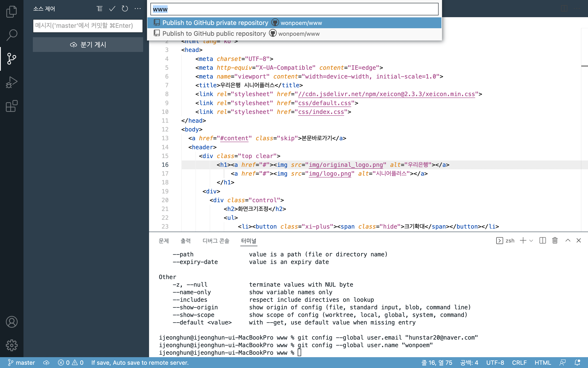Click the 줄 16, 열 75 cursor position
Screen dimensions: 588x368
437,363
